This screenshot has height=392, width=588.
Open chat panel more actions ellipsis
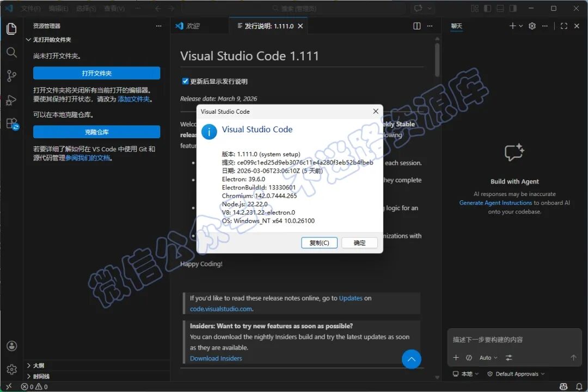click(x=545, y=26)
